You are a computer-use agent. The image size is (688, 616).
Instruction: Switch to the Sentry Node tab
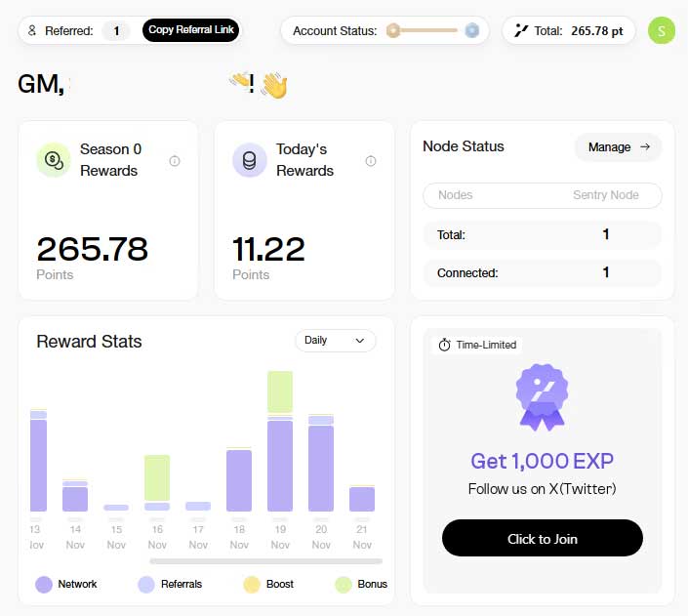(x=605, y=195)
